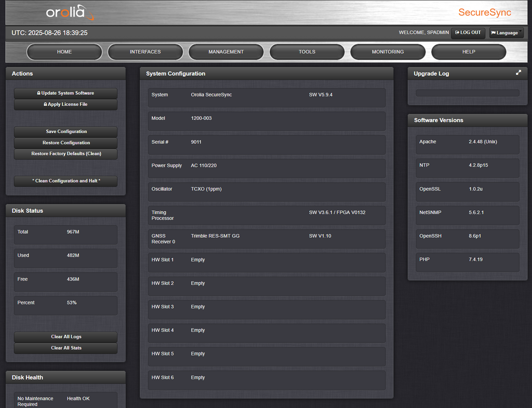
Task: Select the Health OK status text
Action: (x=78, y=399)
